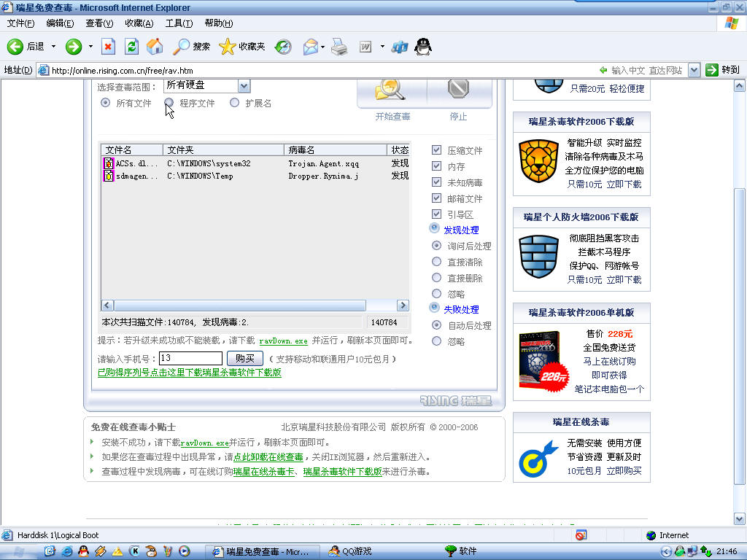
Task: Open the Favorites (收藏) menu
Action: [139, 23]
